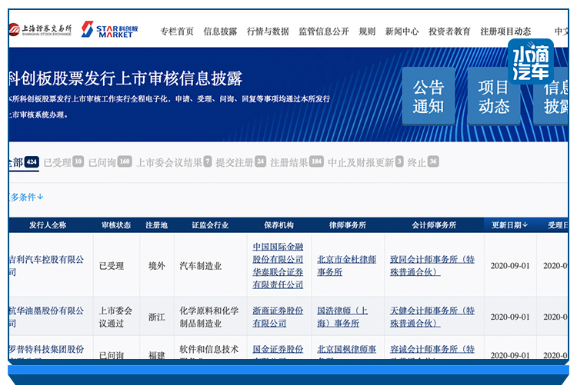Select the 上市委会议结果 filter tab
The image size is (577, 392).
click(174, 162)
